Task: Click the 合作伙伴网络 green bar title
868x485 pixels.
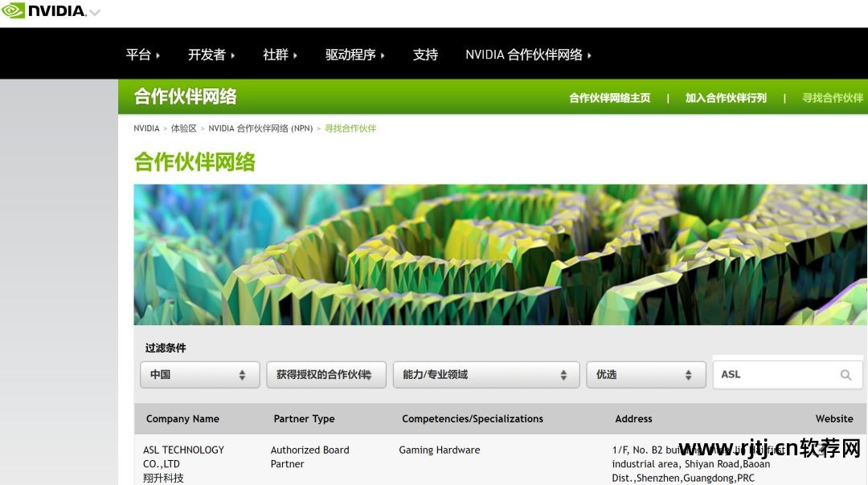Action: pyautogui.click(x=186, y=97)
